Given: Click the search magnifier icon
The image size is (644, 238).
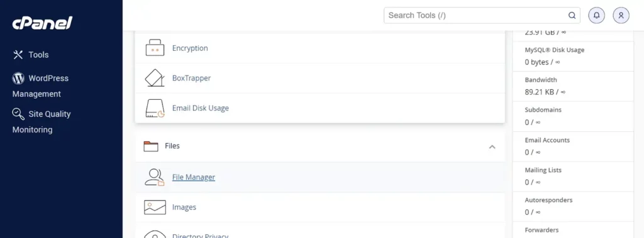Looking at the screenshot, I should coord(572,15).
